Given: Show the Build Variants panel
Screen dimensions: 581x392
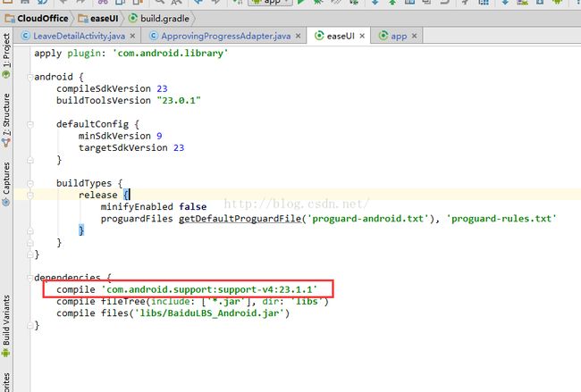Looking at the screenshot, I should coord(6,325).
